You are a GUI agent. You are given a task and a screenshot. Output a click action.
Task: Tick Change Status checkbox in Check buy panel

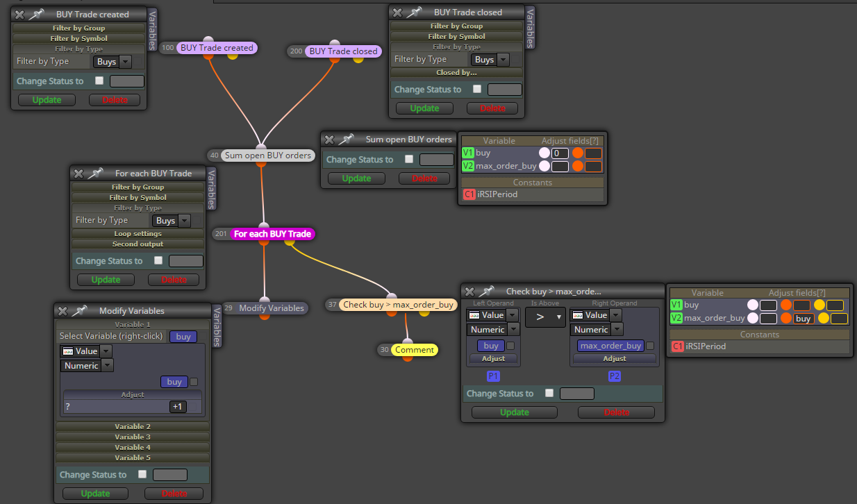pos(549,393)
